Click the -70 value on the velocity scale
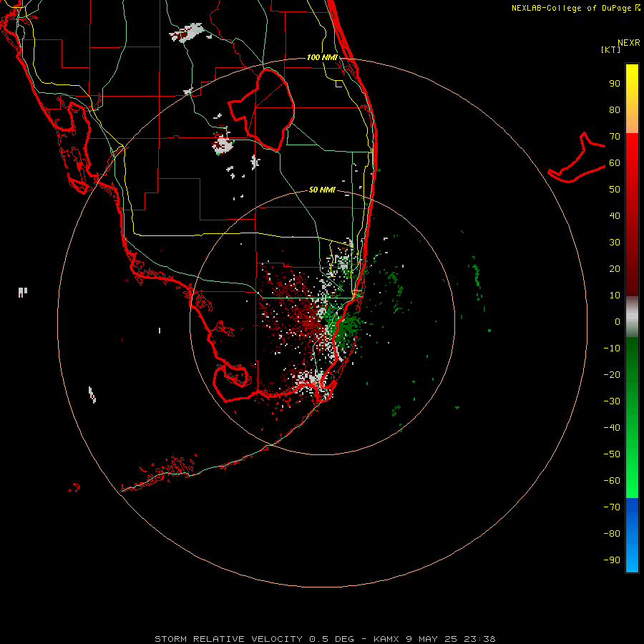Image resolution: width=644 pixels, height=644 pixels. [x=612, y=507]
